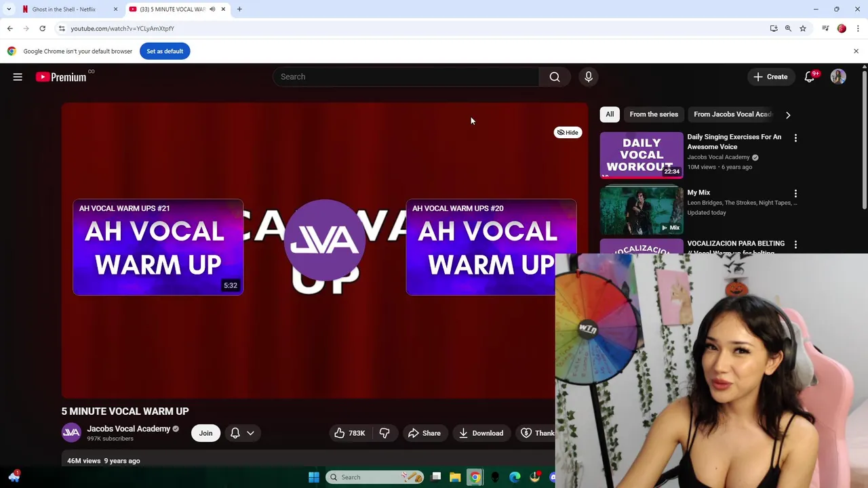This screenshot has width=868, height=488.
Task: Open the Daily Singing Exercises video title
Action: [x=734, y=142]
